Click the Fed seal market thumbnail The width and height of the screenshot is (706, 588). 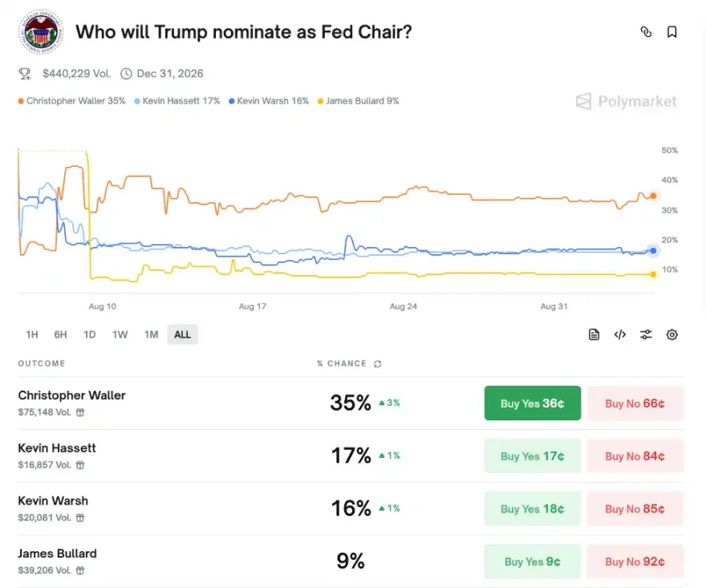point(40,33)
